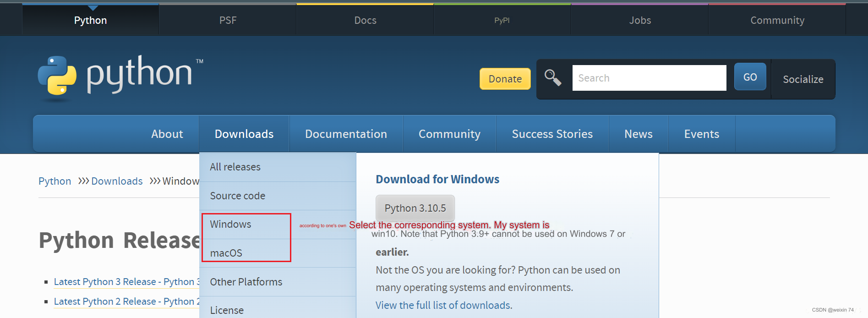Open the Documentation navigation menu
868x318 pixels.
point(346,134)
